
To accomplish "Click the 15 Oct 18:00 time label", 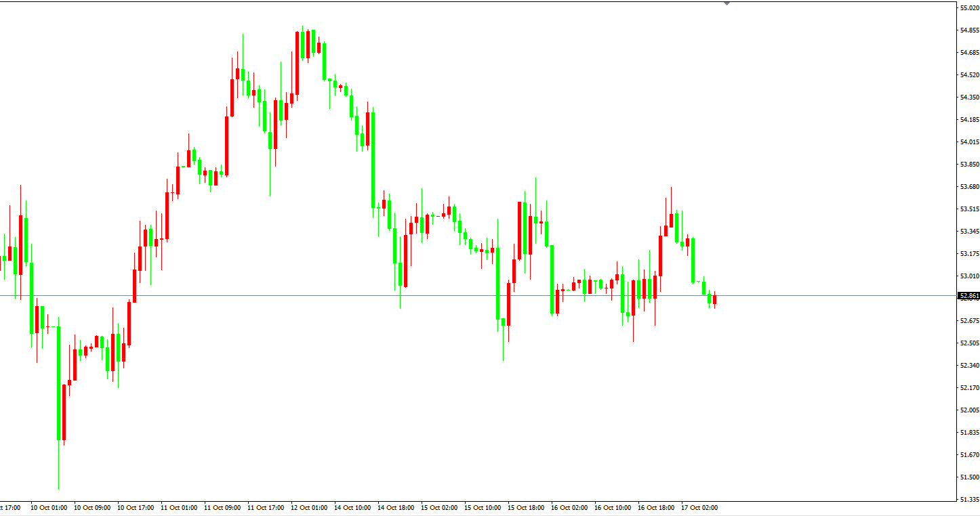I will click(525, 507).
